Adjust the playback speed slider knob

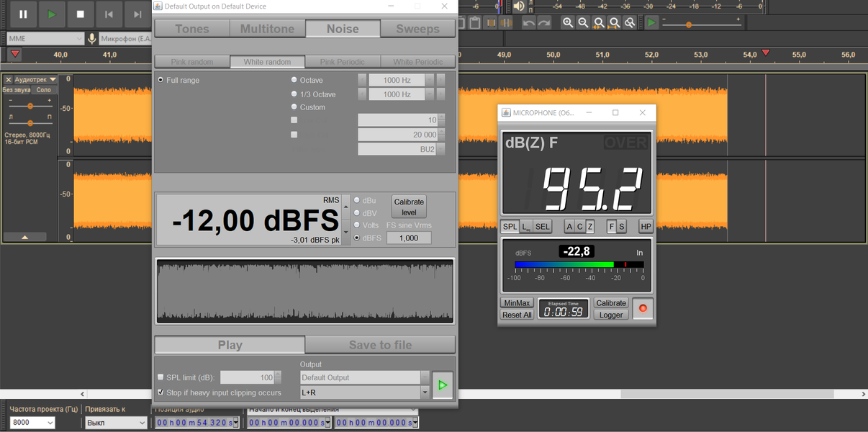coord(689,24)
